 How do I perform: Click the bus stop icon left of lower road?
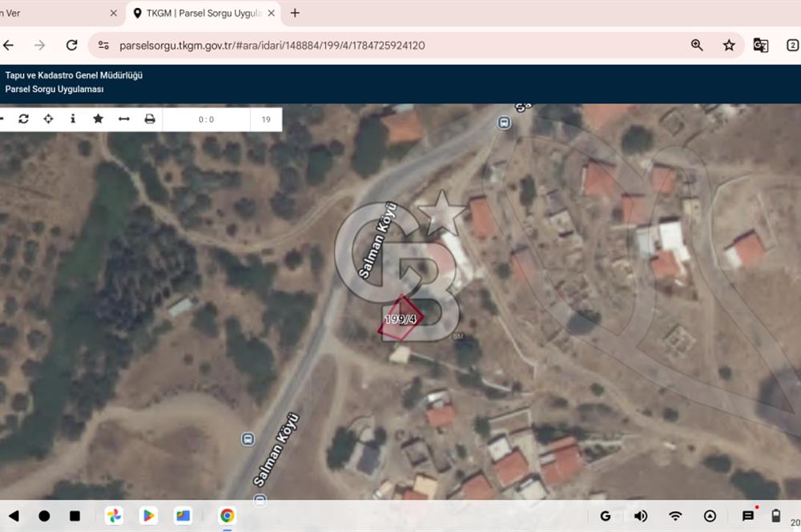point(248,439)
